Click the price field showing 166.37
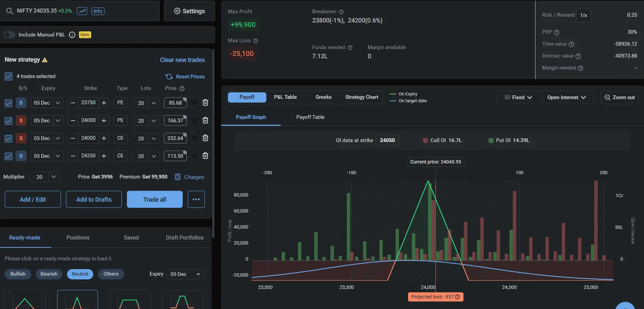 tap(175, 120)
